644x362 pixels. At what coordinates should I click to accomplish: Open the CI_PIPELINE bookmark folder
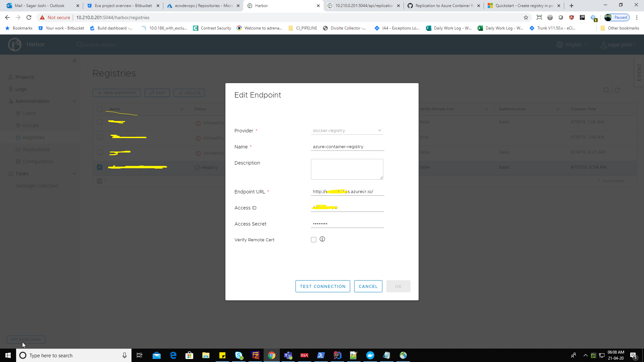click(303, 28)
